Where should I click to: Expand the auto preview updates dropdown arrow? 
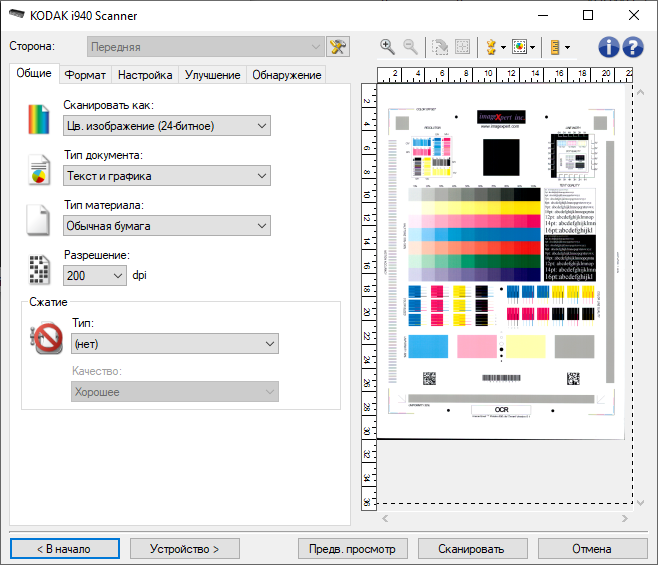(534, 47)
